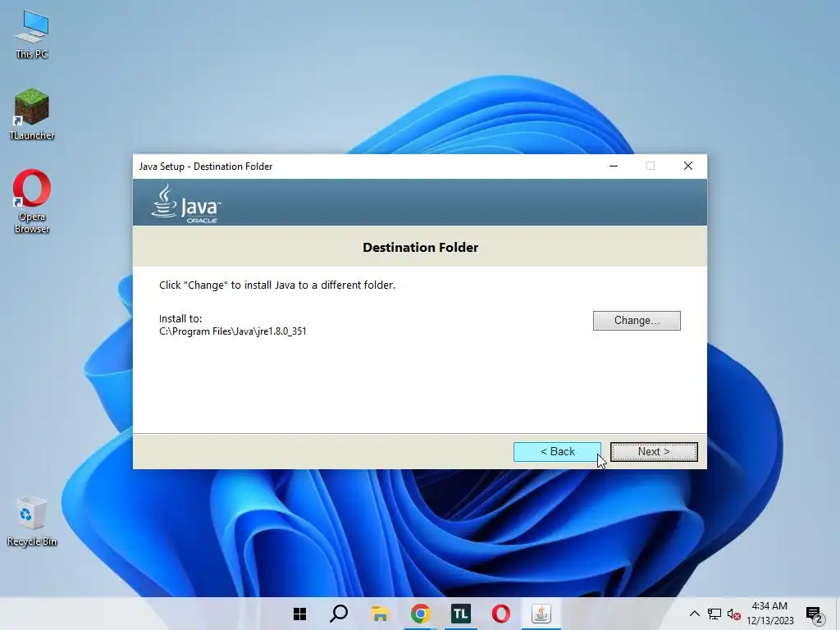Select the This PC desktop icon
This screenshot has height=630, width=840.
tap(32, 34)
